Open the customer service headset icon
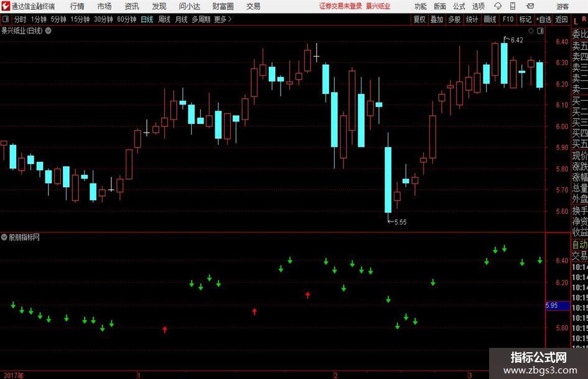The width and height of the screenshot is (588, 379). (x=498, y=6)
